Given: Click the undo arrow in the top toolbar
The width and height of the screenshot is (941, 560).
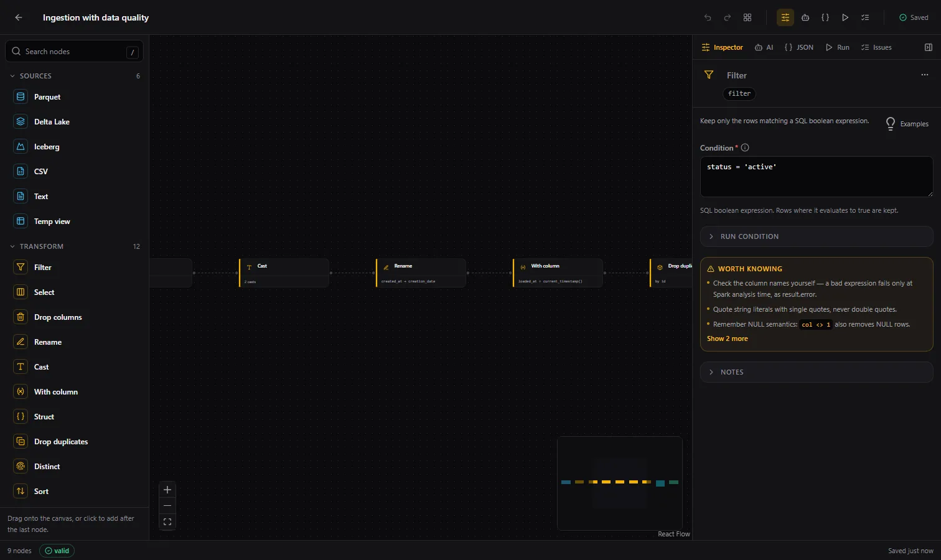Looking at the screenshot, I should click(x=708, y=17).
